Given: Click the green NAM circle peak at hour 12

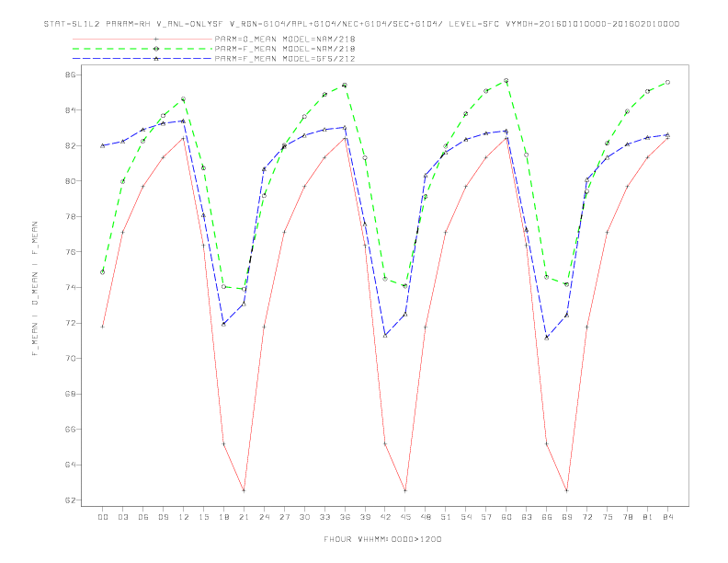Looking at the screenshot, I should click(x=184, y=99).
